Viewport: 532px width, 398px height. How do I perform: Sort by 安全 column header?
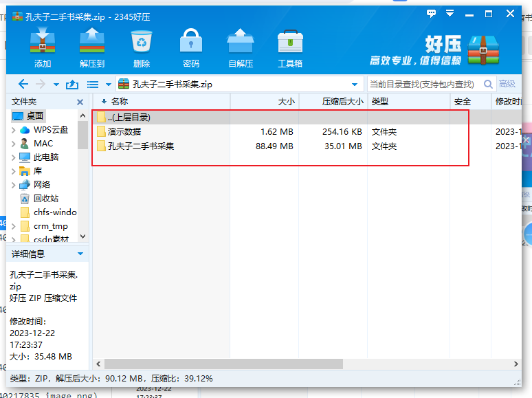471,102
